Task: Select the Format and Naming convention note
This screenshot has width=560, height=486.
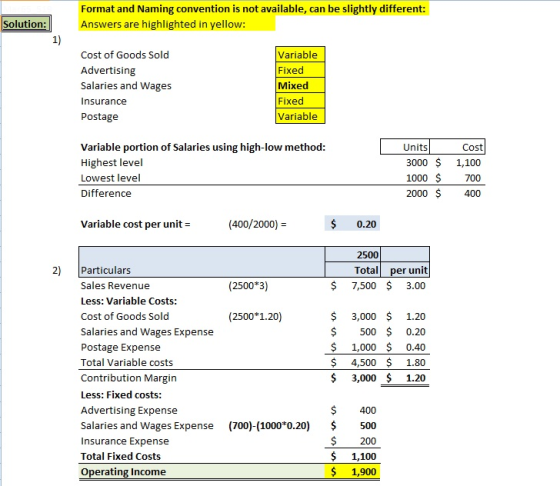Action: click(x=254, y=9)
